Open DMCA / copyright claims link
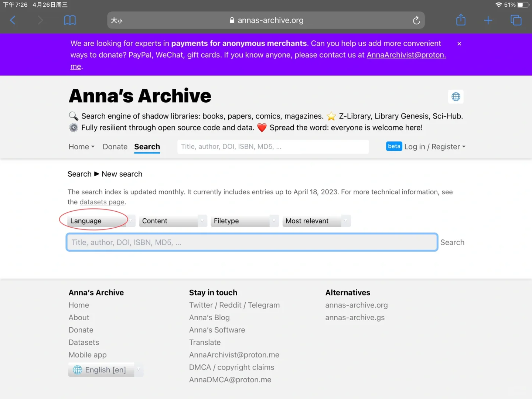The image size is (532, 399). point(232,368)
